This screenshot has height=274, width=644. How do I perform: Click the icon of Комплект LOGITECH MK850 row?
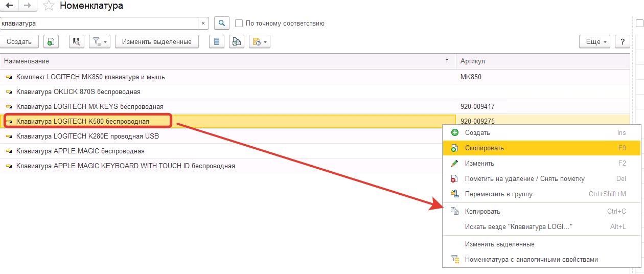9,77
